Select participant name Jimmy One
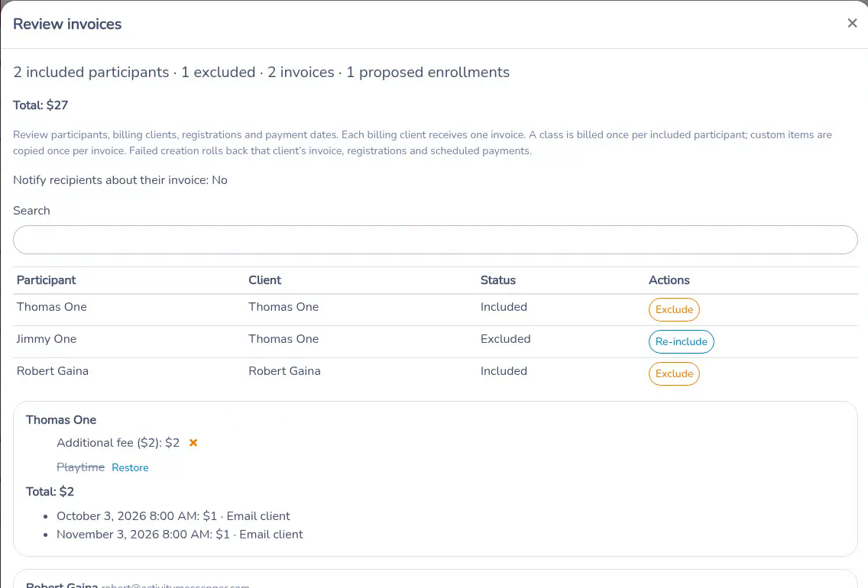The height and width of the screenshot is (588, 868). (x=47, y=338)
